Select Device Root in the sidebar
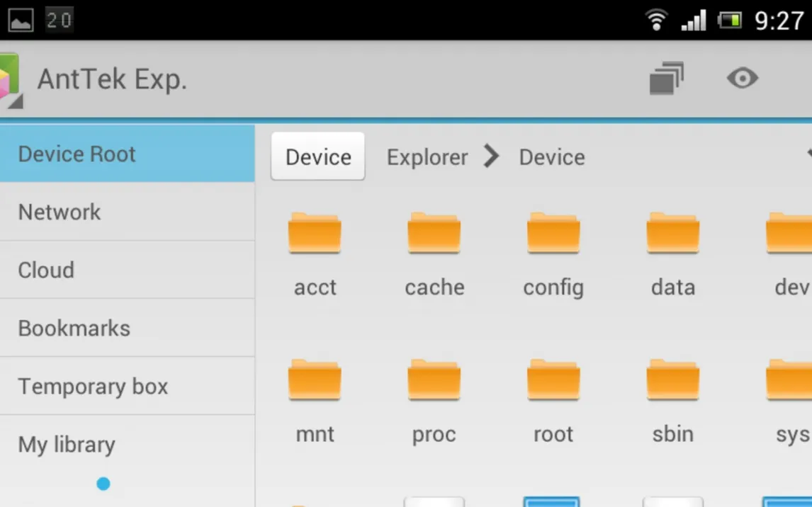 pos(128,154)
